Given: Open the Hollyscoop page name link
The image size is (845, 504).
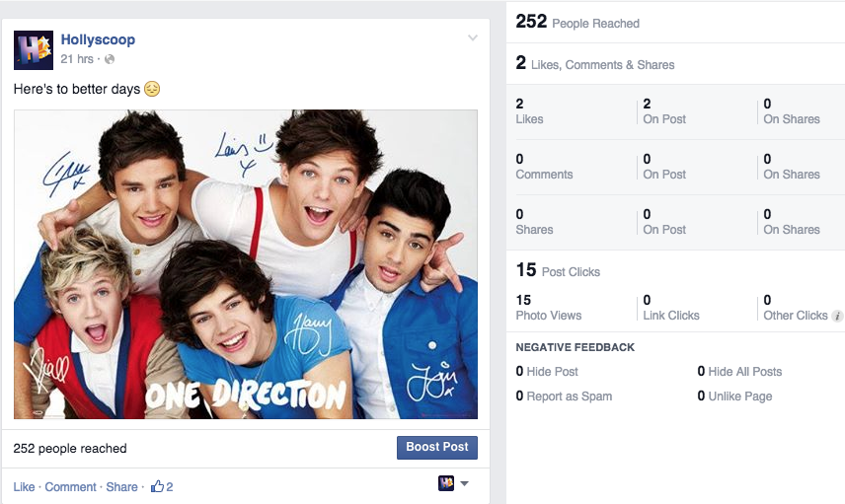Looking at the screenshot, I should coord(98,39).
